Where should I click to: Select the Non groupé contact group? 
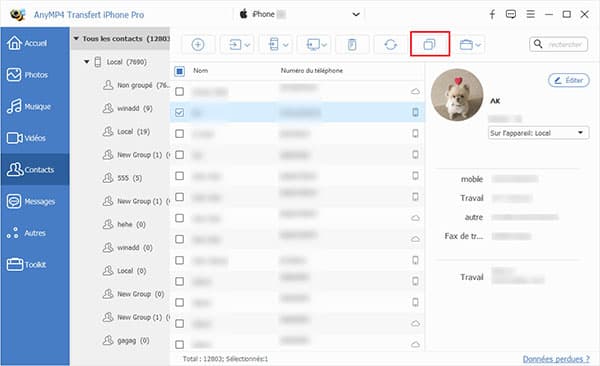coord(136,85)
